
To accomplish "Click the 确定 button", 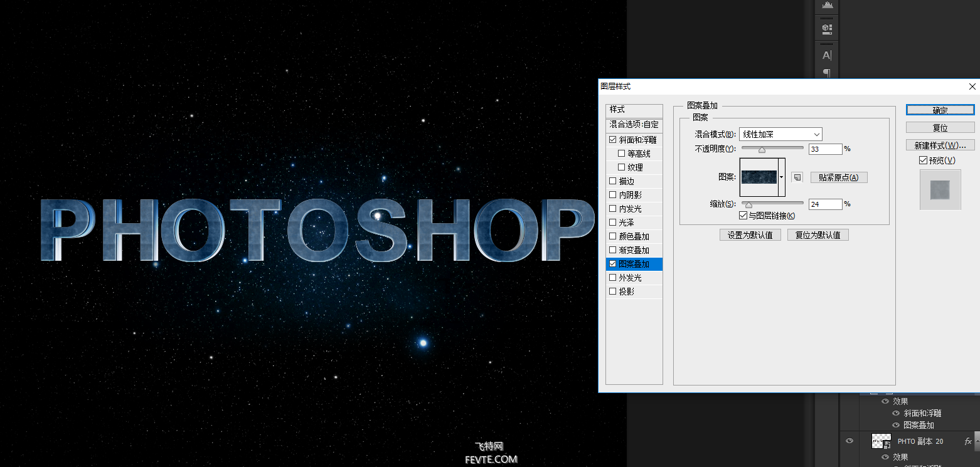I will (x=940, y=110).
